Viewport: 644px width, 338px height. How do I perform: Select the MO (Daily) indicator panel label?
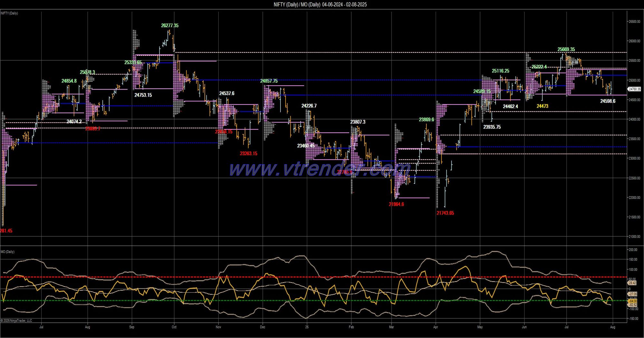coord(7,252)
